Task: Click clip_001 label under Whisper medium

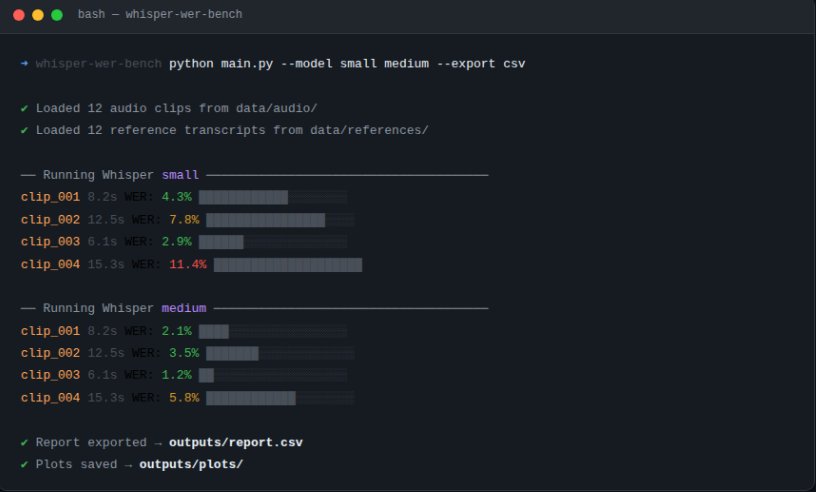Action: tap(50, 331)
